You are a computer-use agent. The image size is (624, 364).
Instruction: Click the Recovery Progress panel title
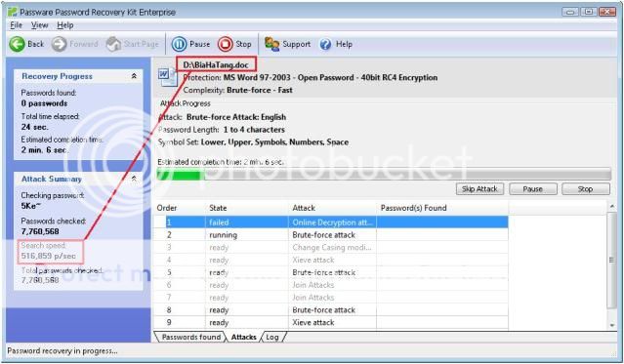click(x=57, y=76)
